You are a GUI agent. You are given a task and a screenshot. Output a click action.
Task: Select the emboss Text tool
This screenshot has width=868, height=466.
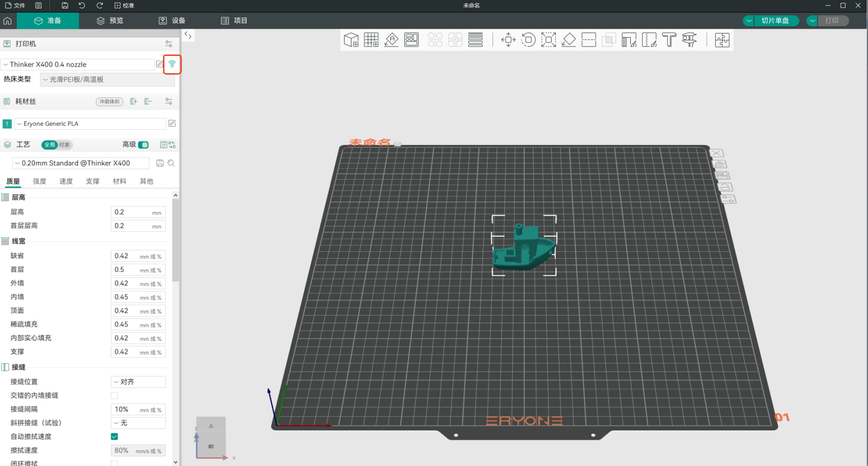669,40
